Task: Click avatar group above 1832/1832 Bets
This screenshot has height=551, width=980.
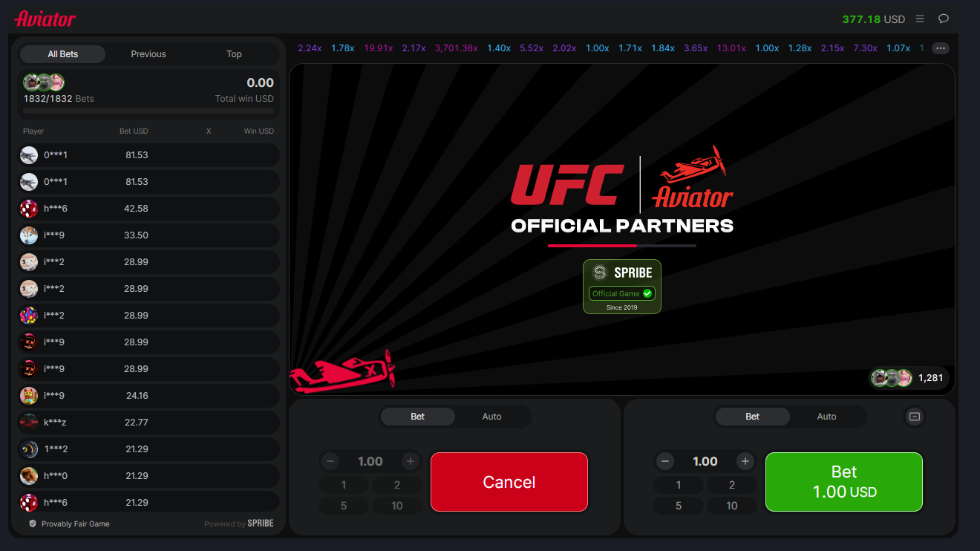Action: 44,82
